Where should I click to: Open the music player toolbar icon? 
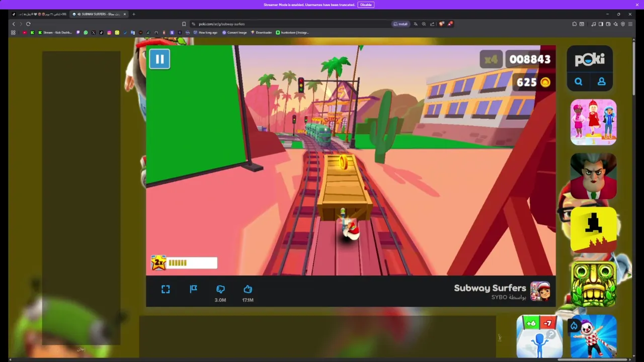[x=594, y=24]
